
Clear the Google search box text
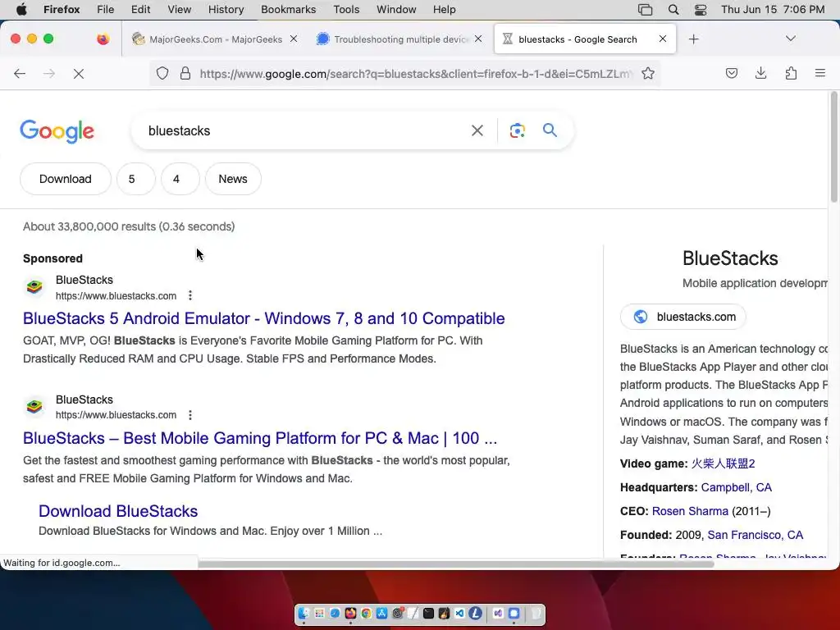(477, 130)
